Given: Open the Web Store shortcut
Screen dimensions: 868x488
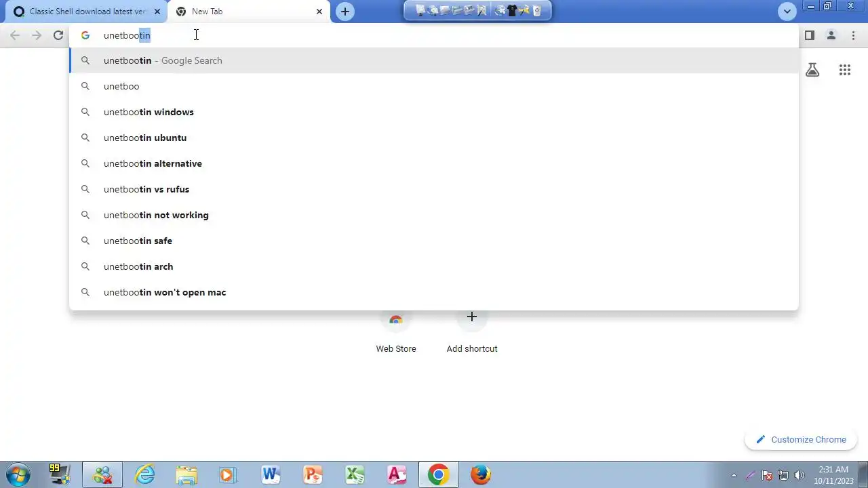Looking at the screenshot, I should tap(396, 332).
